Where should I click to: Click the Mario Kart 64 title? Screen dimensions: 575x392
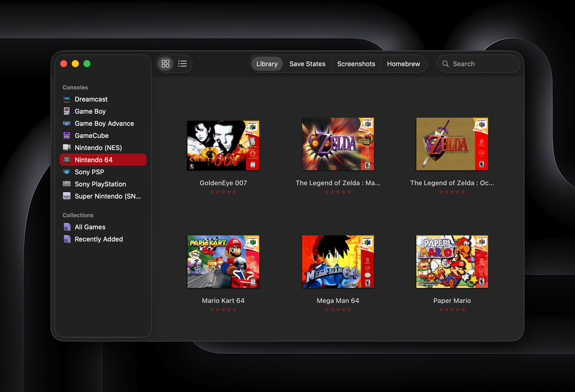coord(223,301)
